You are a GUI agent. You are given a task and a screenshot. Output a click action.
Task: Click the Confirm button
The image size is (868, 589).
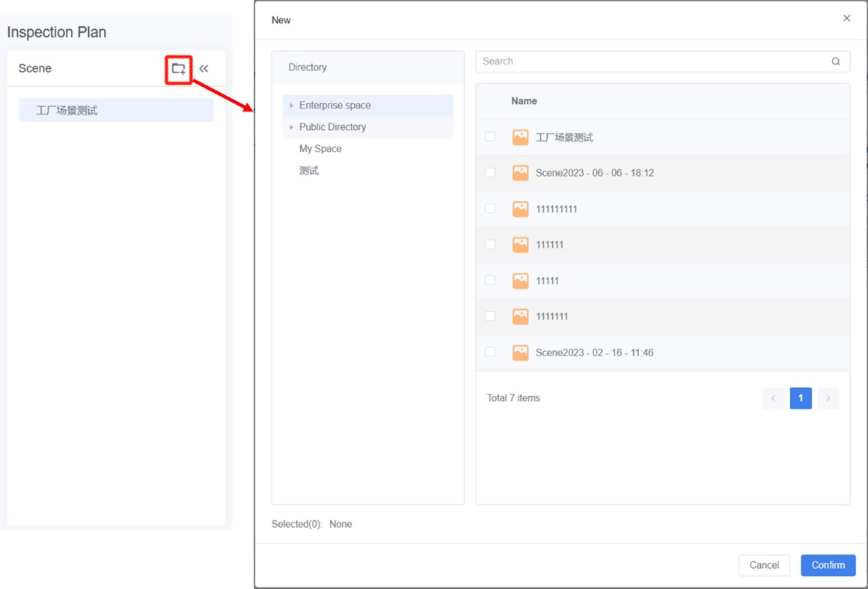[x=828, y=565]
